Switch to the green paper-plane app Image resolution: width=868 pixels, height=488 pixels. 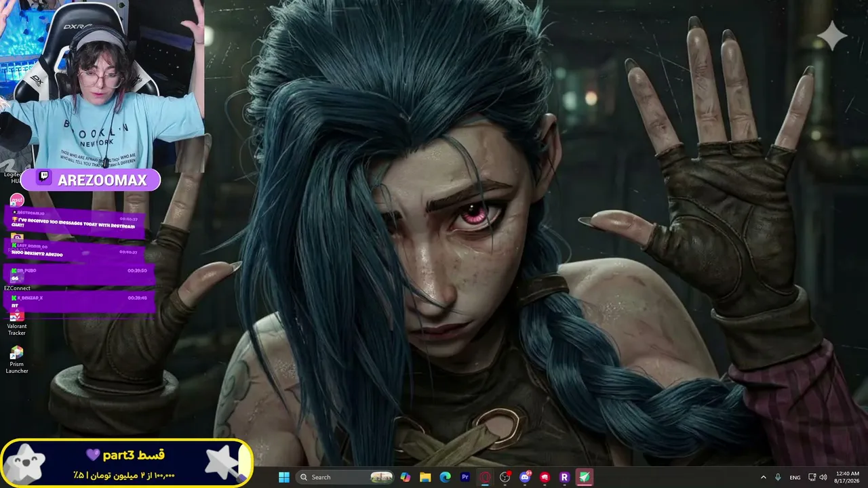(584, 477)
